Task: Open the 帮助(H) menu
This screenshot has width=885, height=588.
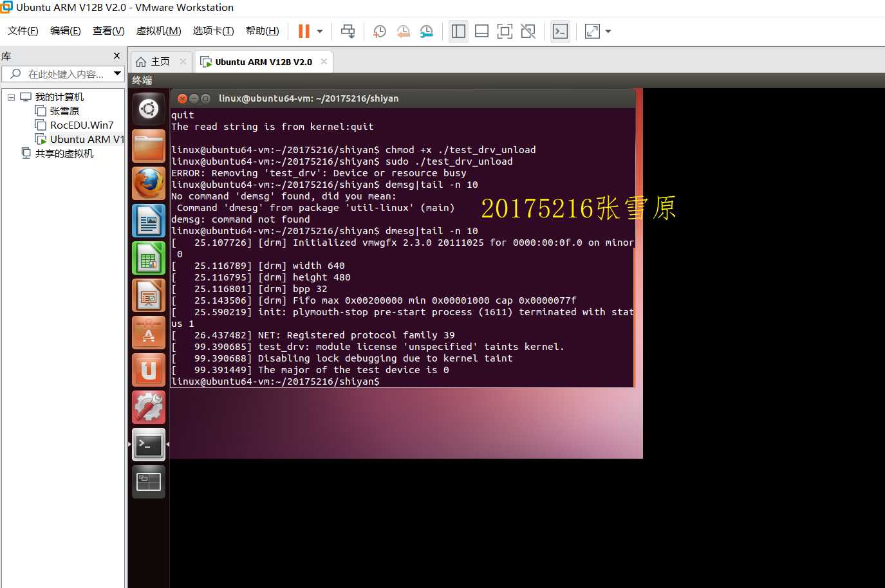Action: (263, 31)
